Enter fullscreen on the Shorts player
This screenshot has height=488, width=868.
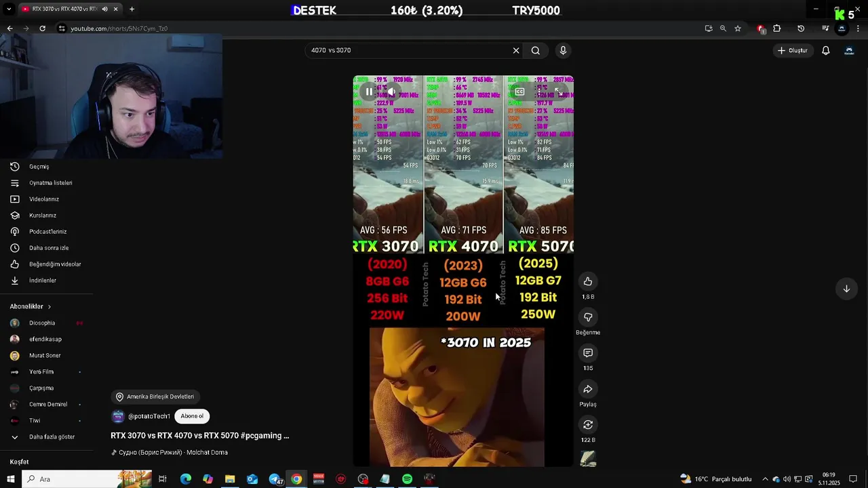pyautogui.click(x=557, y=91)
